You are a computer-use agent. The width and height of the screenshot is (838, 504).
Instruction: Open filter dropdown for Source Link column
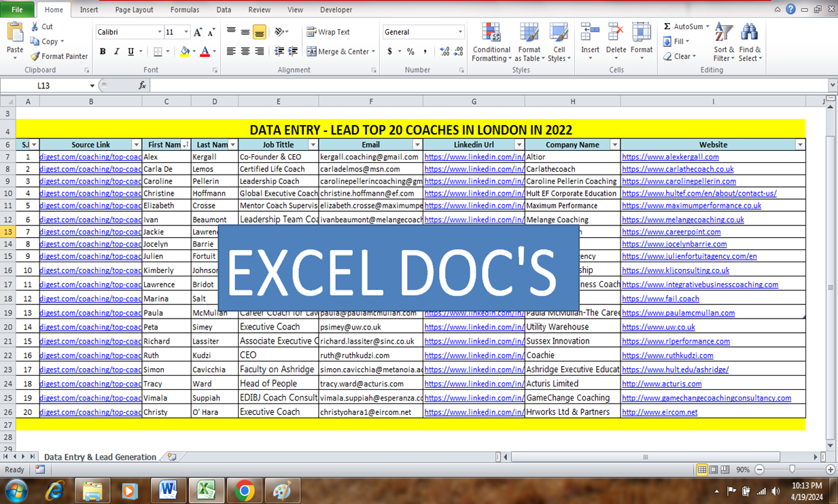point(136,145)
